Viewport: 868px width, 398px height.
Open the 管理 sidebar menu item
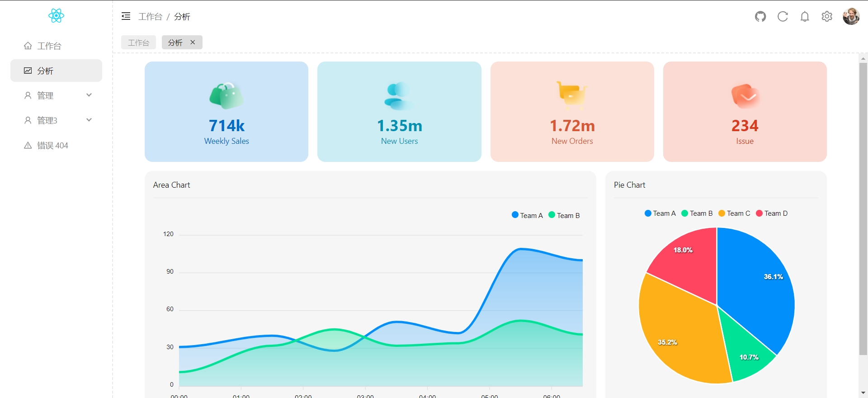coord(56,95)
